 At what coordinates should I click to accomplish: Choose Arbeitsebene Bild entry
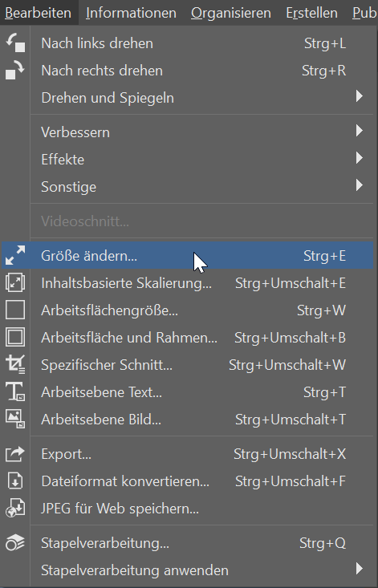(x=188, y=420)
